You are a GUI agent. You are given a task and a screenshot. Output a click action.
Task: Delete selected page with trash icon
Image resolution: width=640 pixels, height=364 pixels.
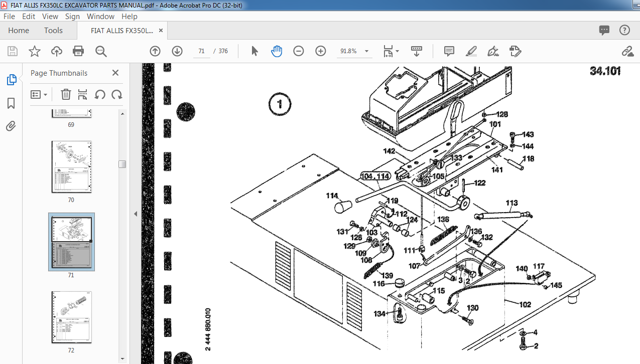coord(66,94)
